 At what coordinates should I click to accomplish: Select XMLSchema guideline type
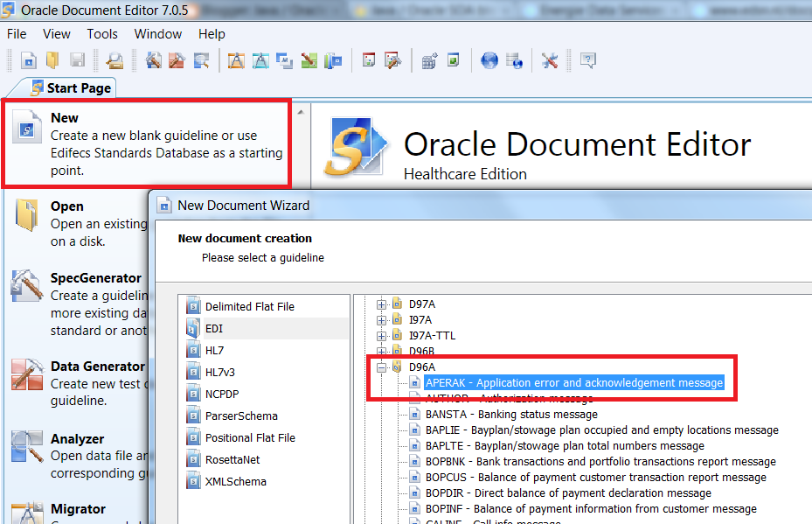[236, 481]
